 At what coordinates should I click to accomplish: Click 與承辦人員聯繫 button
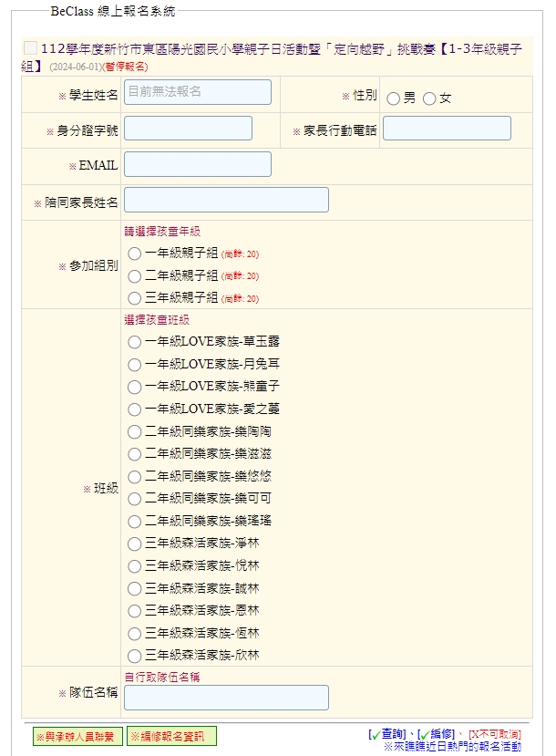click(77, 736)
